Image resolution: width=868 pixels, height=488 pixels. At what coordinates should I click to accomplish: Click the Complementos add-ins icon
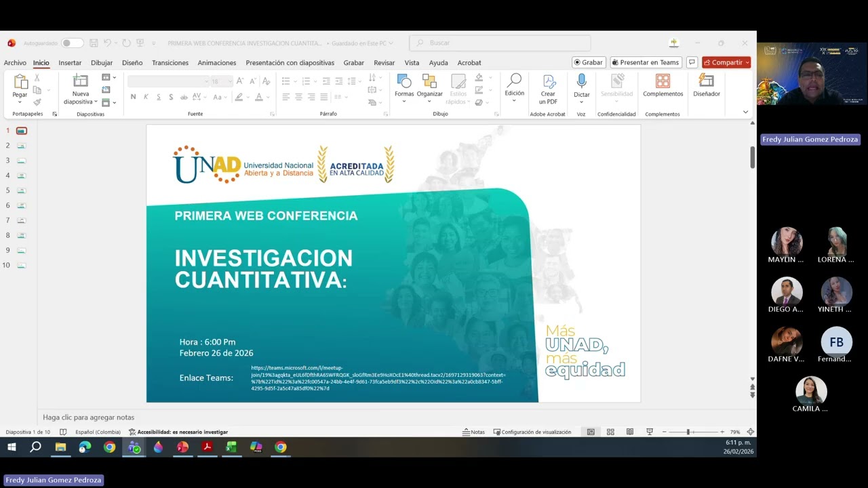tap(663, 81)
